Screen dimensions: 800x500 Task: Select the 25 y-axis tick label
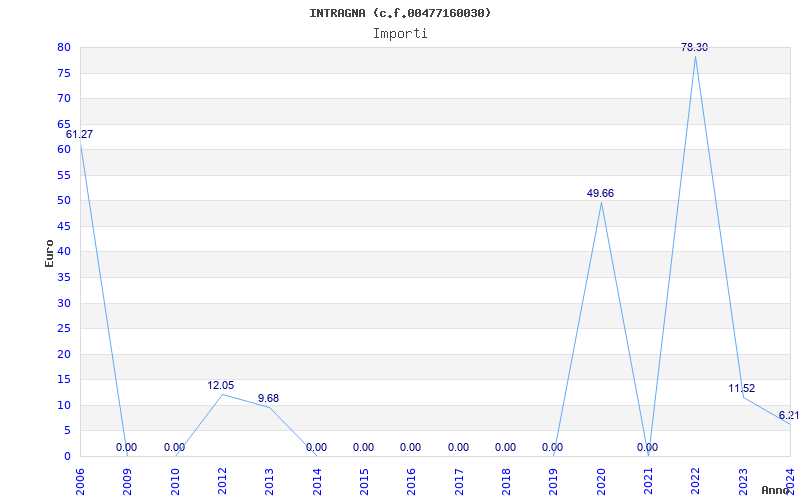64,329
